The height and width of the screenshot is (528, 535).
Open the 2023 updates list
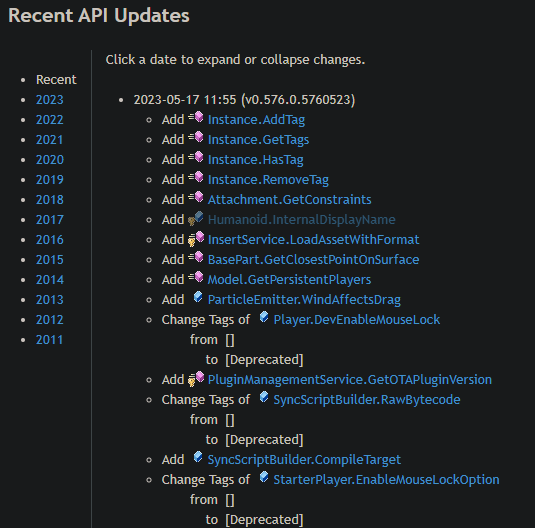coord(50,100)
